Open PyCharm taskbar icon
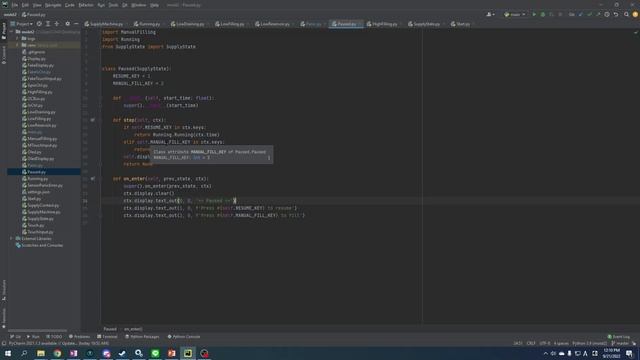This screenshot has width=640, height=360. (x=188, y=353)
